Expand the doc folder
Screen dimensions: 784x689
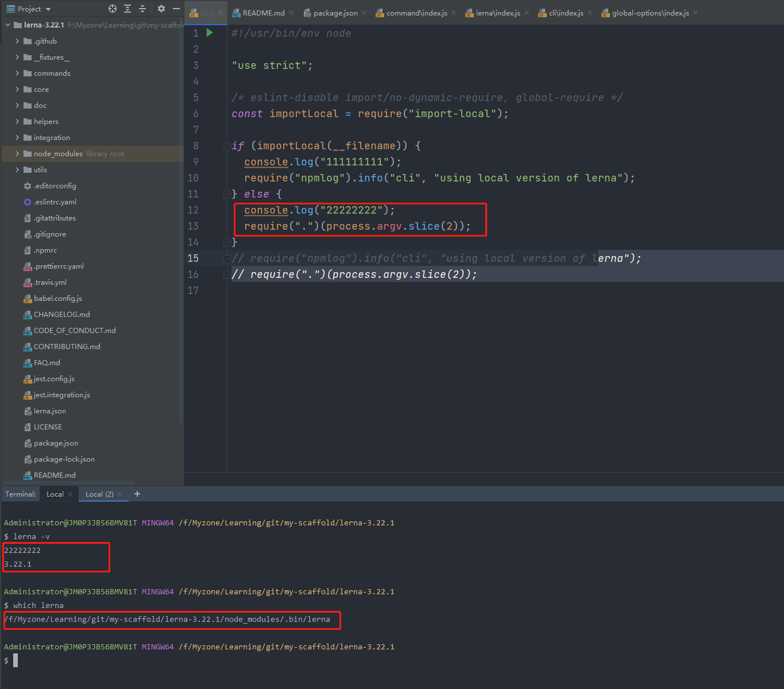click(x=17, y=105)
